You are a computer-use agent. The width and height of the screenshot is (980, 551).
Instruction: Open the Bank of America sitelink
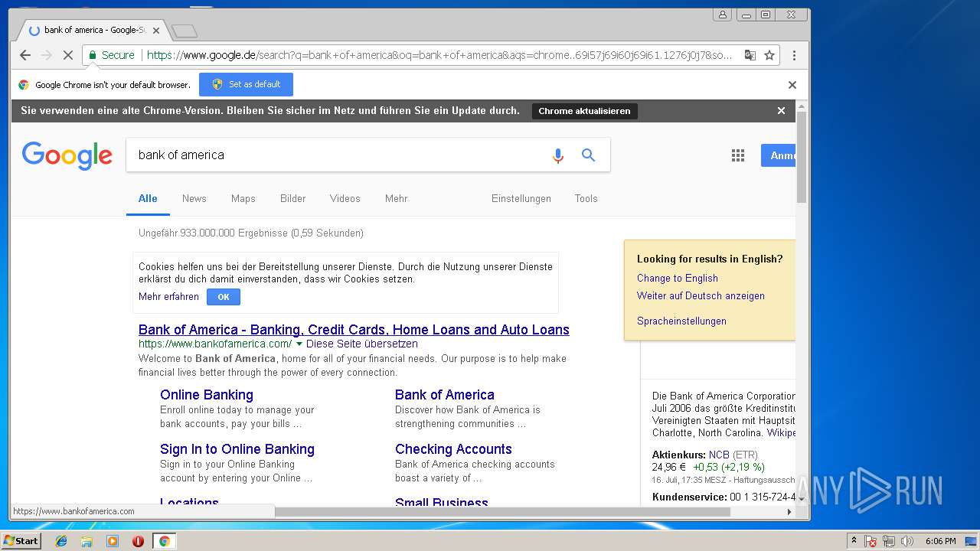[x=445, y=395]
